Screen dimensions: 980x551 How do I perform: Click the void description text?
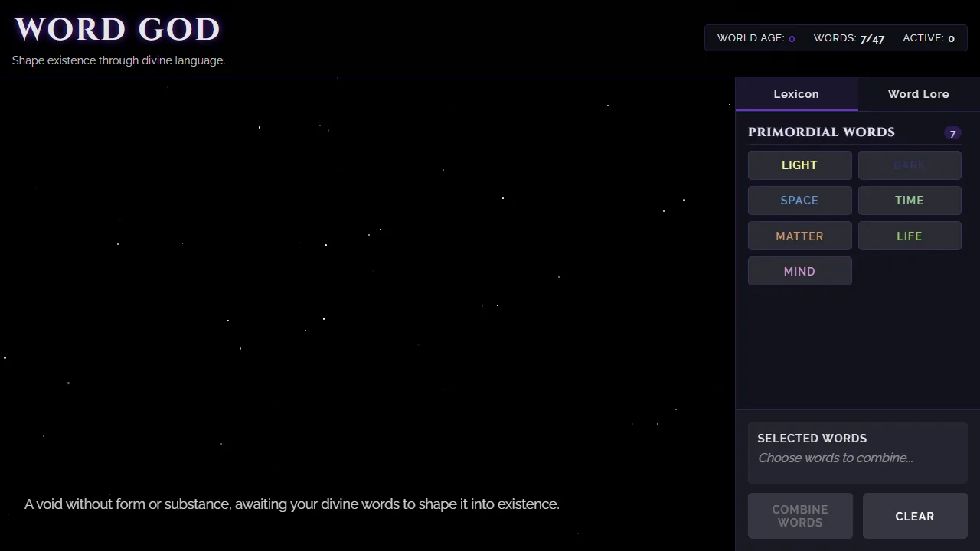pos(292,504)
